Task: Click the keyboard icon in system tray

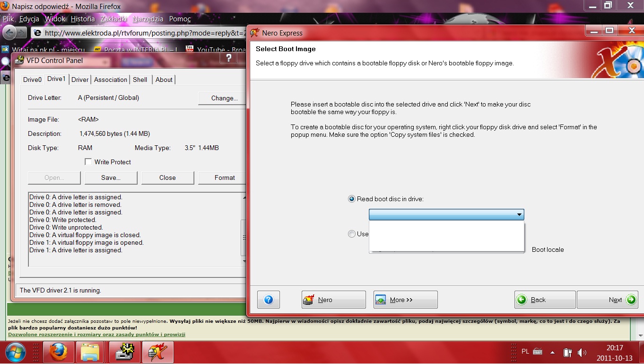Action: 538,352
